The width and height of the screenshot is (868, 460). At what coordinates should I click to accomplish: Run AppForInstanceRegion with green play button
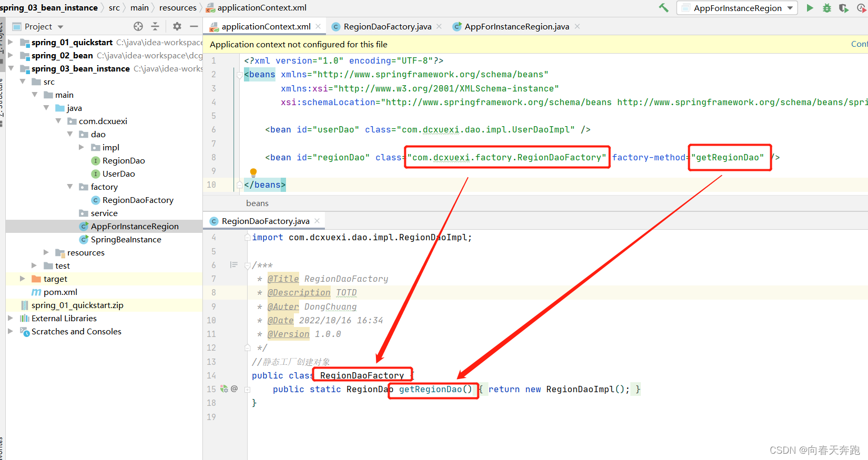810,8
